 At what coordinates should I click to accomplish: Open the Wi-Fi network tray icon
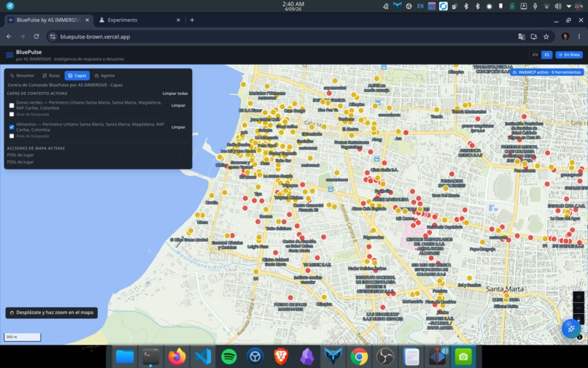click(x=546, y=6)
